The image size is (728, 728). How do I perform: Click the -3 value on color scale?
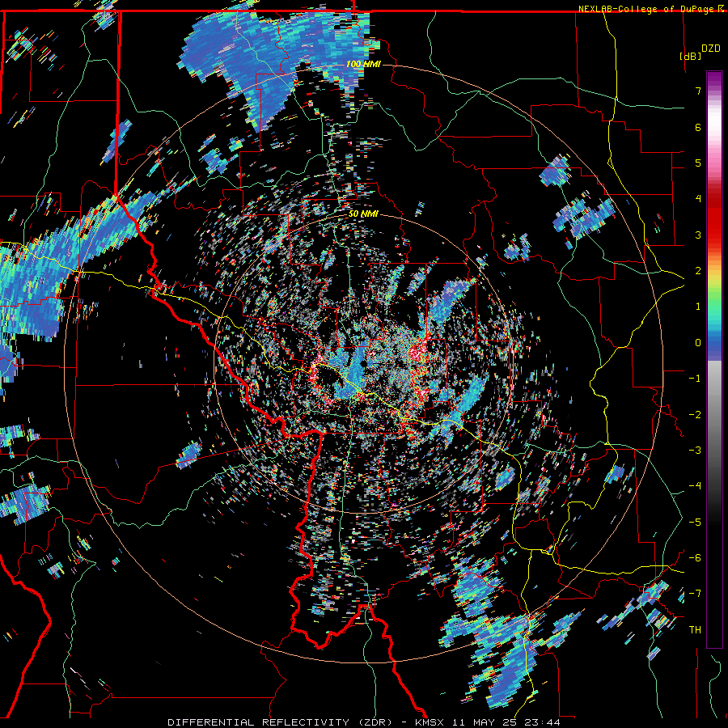tap(695, 451)
